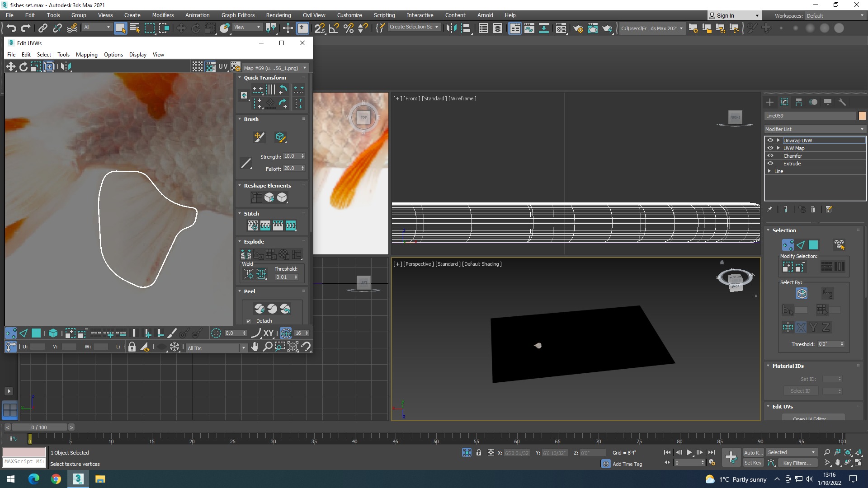The image size is (868, 488).
Task: Click the Pan hand tool in UV editor
Action: coord(255,347)
